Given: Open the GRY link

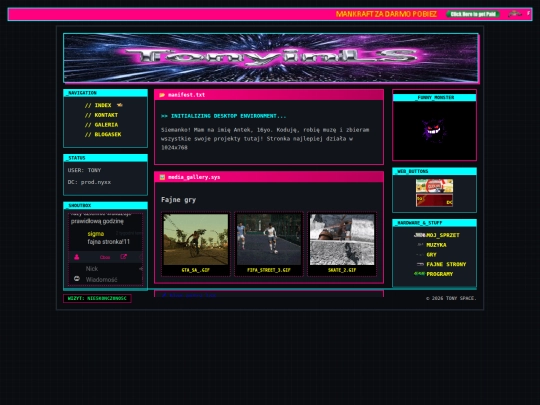Looking at the screenshot, I should click(x=431, y=255).
